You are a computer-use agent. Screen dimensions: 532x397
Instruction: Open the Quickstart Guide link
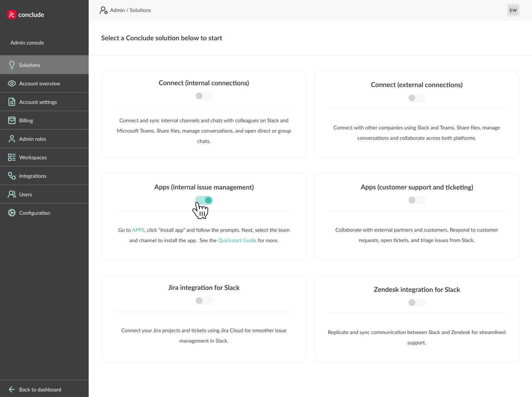237,240
